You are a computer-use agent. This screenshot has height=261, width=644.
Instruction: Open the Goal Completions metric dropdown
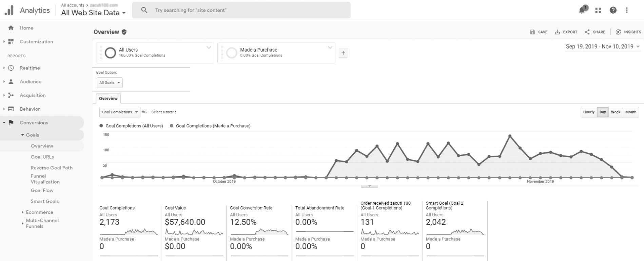[x=120, y=112]
